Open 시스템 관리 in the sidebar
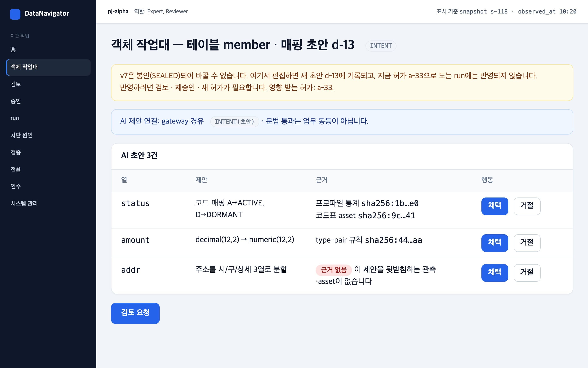Image resolution: width=588 pixels, height=368 pixels. coord(48,203)
